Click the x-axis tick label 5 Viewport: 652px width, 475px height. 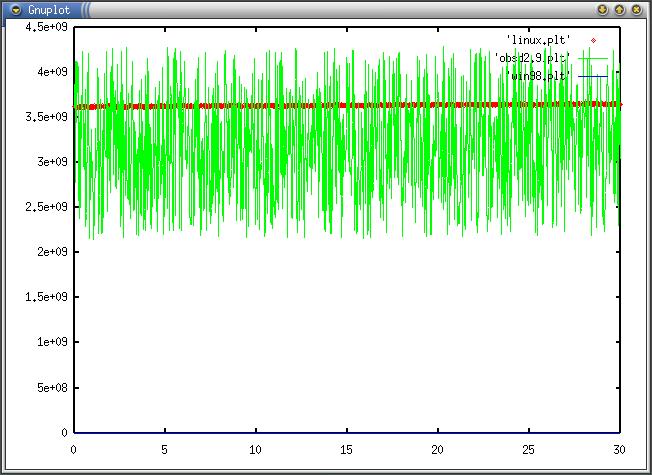pyautogui.click(x=164, y=449)
